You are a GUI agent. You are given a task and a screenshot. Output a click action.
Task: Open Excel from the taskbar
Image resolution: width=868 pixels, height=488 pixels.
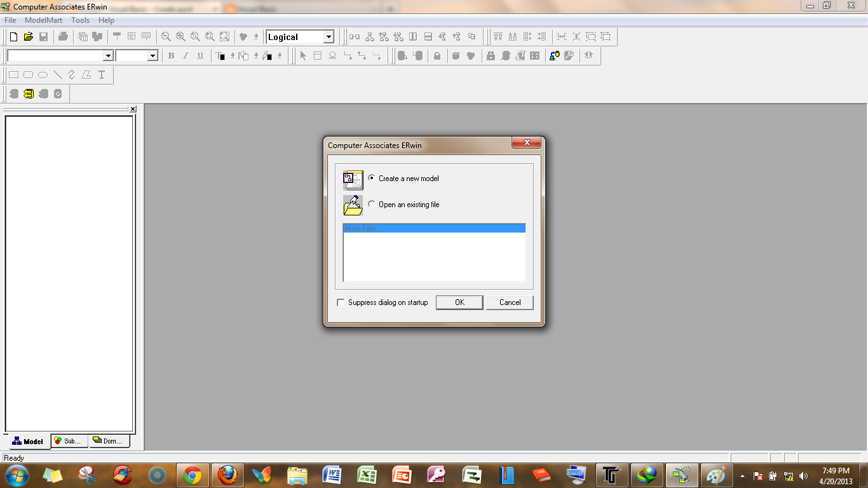pos(367,475)
